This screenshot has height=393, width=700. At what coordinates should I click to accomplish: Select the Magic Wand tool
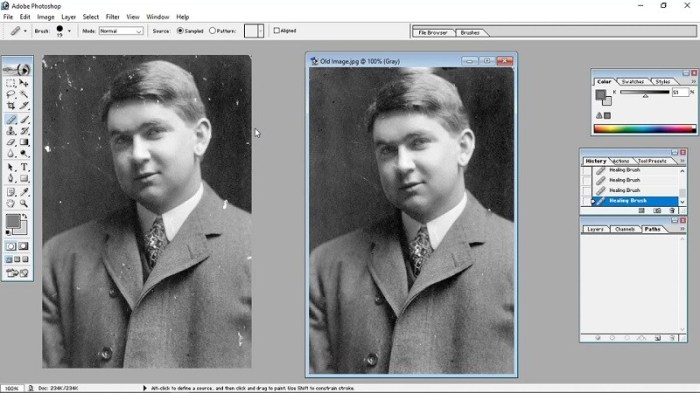pos(24,94)
